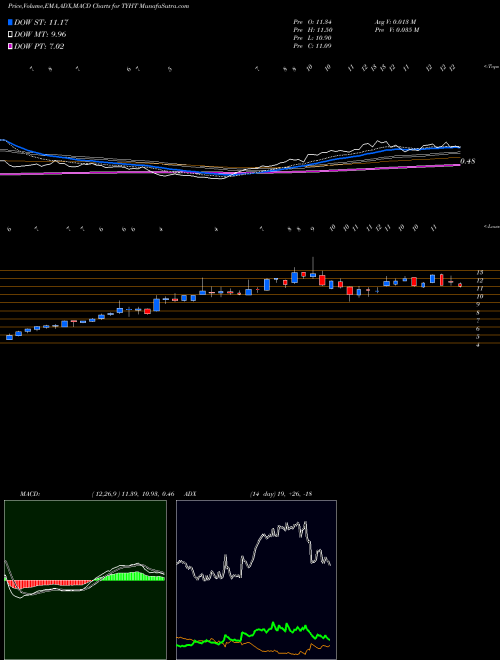This screenshot has width=500, height=660.
Task: Click the white DOW MT legend swatch
Action: tap(10, 35)
